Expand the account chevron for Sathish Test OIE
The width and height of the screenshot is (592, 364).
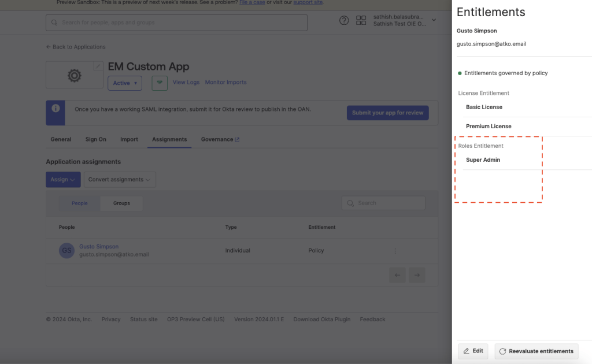coord(432,19)
